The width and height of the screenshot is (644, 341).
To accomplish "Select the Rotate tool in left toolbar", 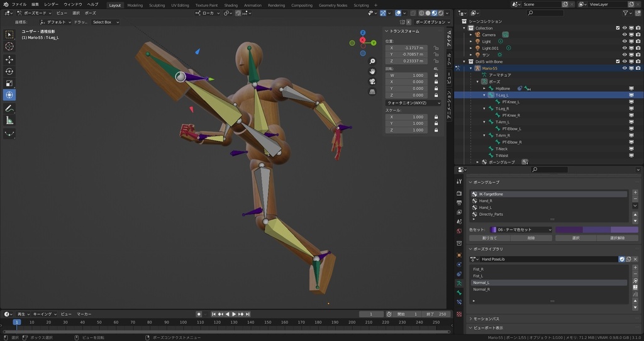I will (9, 71).
